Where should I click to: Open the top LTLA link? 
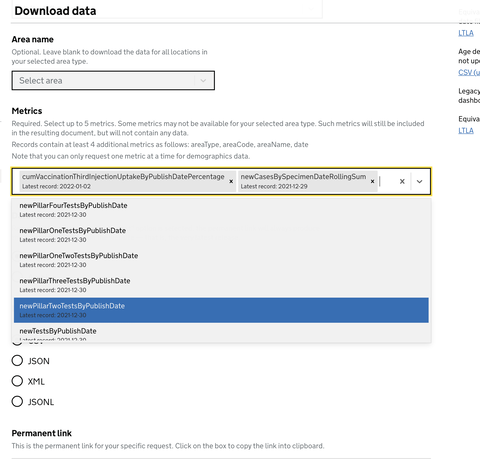point(466,33)
